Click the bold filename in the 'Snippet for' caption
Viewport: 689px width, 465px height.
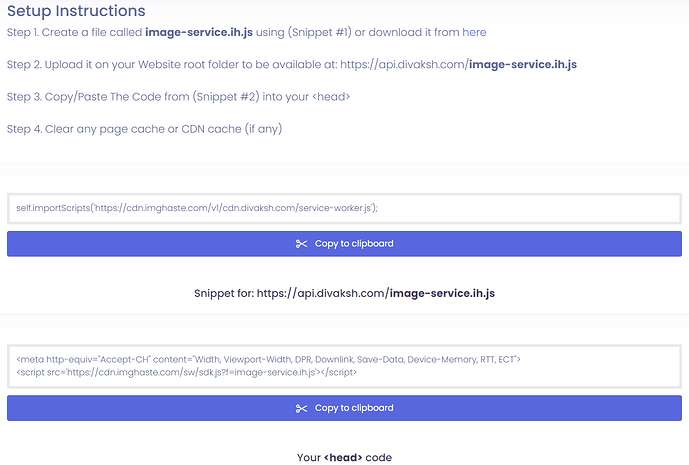coord(441,294)
